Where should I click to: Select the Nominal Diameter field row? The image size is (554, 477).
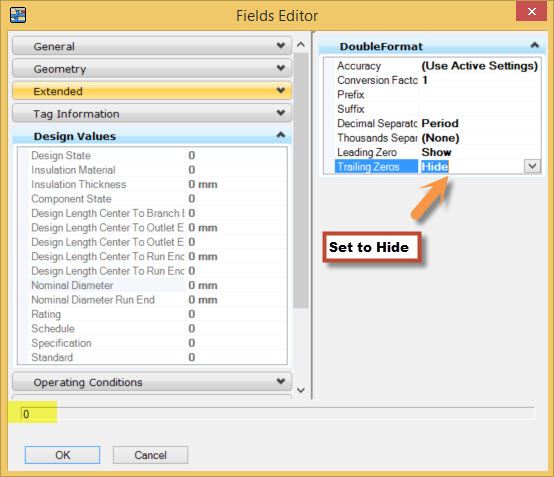click(x=152, y=285)
